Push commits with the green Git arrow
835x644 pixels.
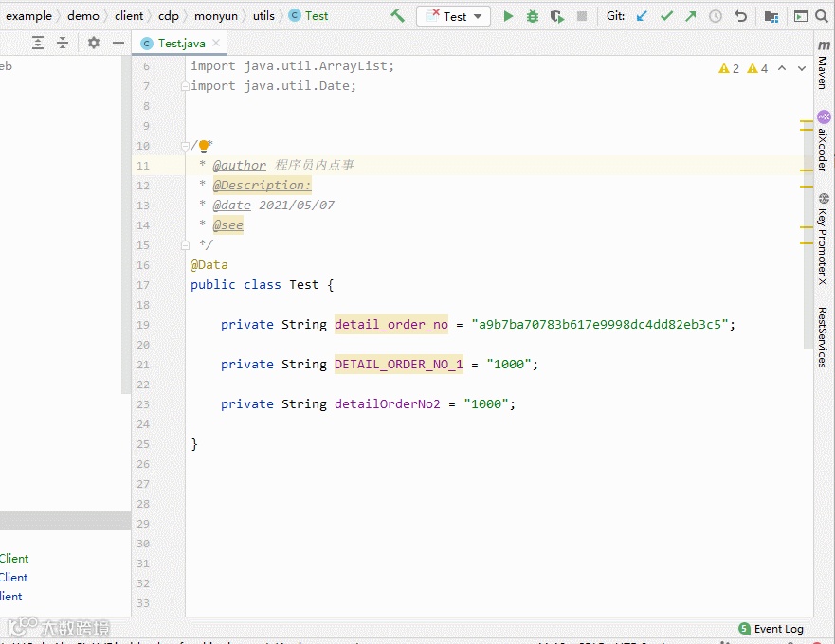690,16
